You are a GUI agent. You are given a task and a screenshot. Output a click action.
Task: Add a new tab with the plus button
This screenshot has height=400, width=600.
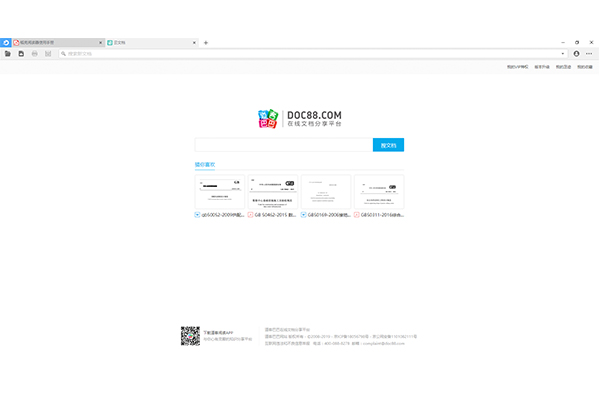[205, 43]
